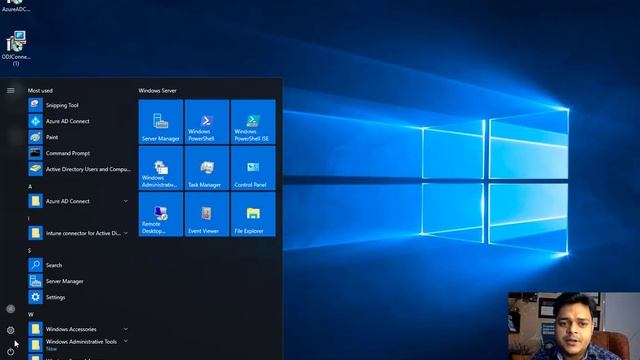This screenshot has width=640, height=360.
Task: Click the hamburger menu at Start top
Action: coord(11,90)
